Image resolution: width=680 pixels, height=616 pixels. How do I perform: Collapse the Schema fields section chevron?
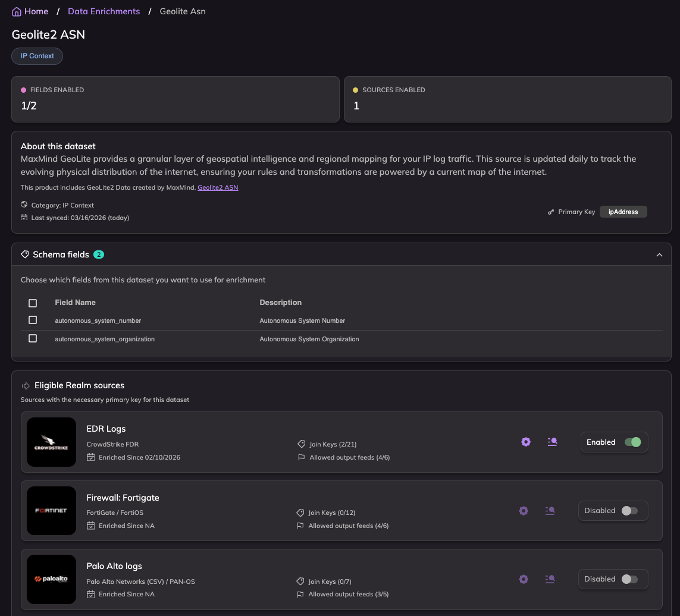click(x=659, y=254)
